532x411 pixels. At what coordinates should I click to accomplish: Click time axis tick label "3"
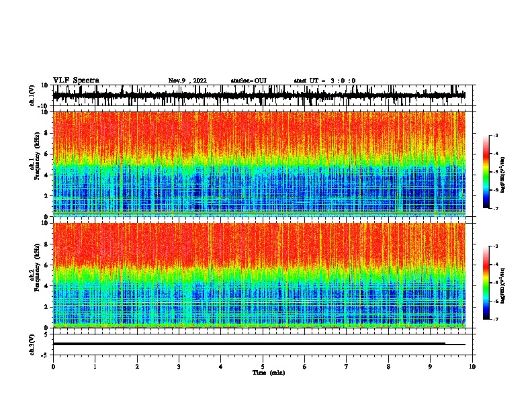click(x=179, y=367)
